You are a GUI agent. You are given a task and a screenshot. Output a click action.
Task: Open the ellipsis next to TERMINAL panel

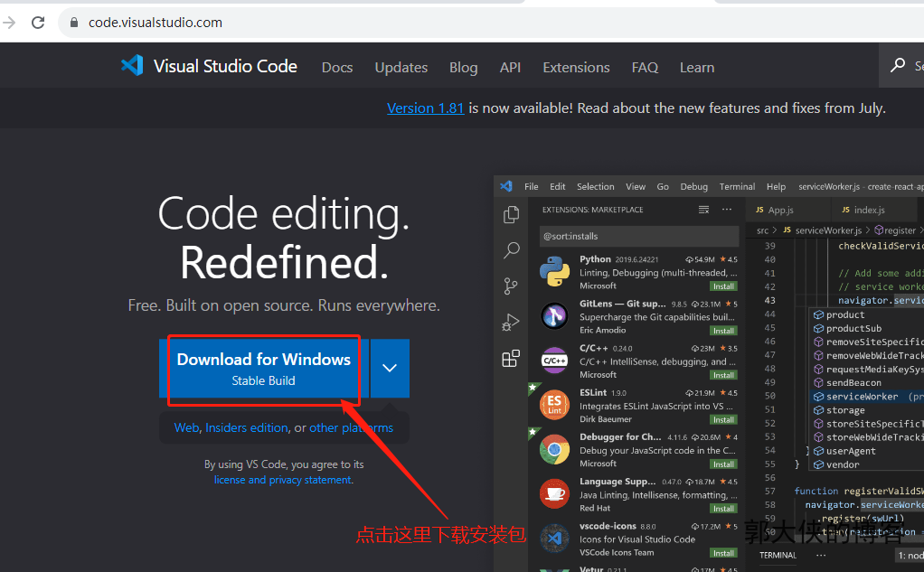[x=821, y=555]
